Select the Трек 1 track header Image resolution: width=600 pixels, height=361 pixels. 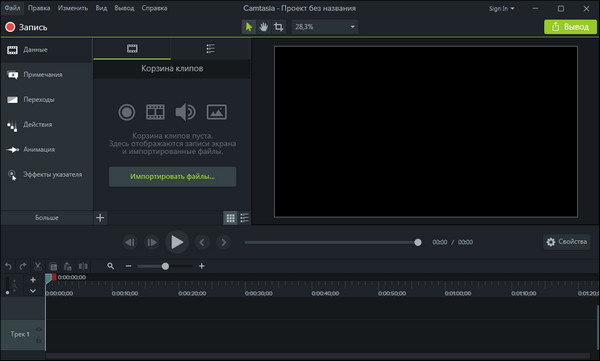pos(22,335)
